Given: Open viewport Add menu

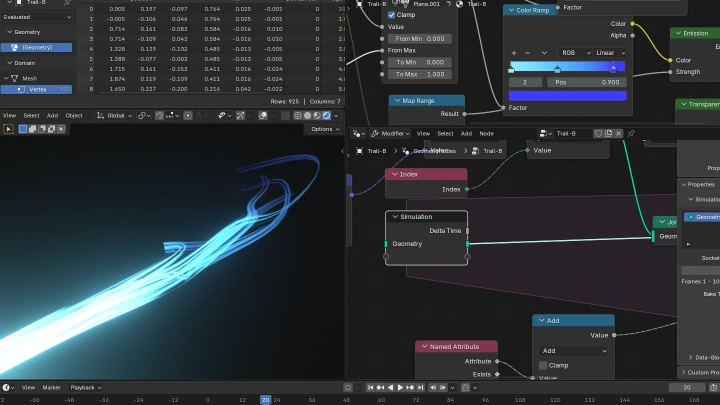Looking at the screenshot, I should 52,116.
